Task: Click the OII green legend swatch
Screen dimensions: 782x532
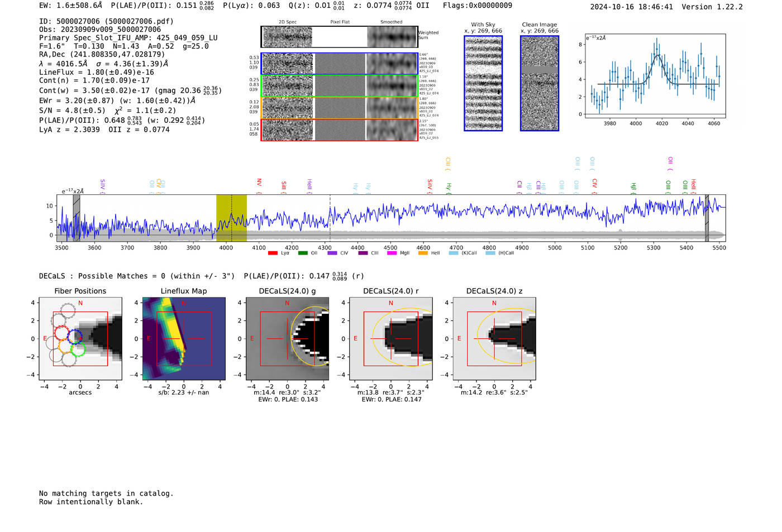Action: click(x=303, y=253)
